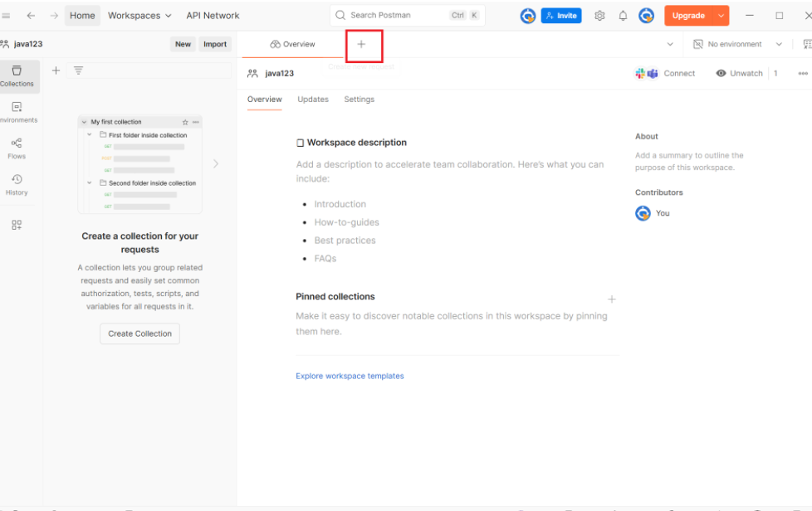Screen dimensions: 812x511
Task: Star My first collection
Action: [x=185, y=122]
